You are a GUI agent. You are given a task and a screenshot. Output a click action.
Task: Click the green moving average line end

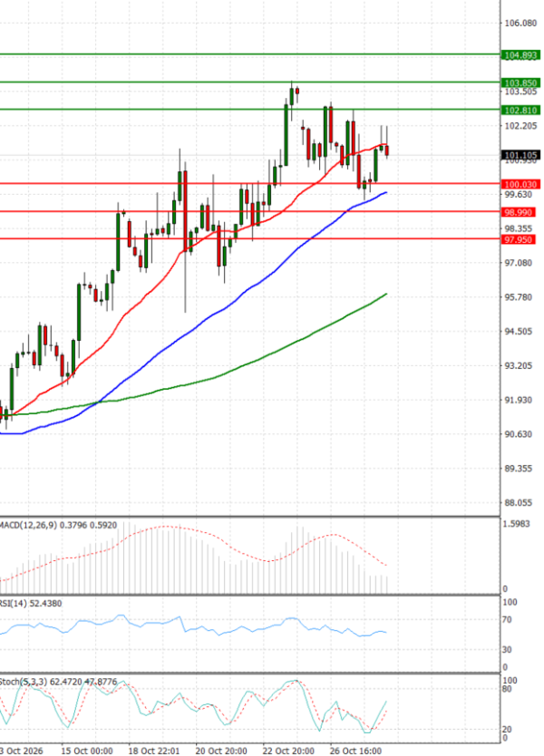click(x=386, y=294)
